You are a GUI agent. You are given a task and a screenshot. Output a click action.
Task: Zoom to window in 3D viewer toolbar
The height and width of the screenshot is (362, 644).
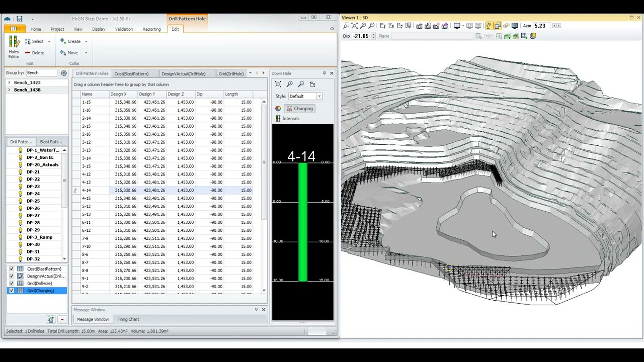click(x=346, y=26)
